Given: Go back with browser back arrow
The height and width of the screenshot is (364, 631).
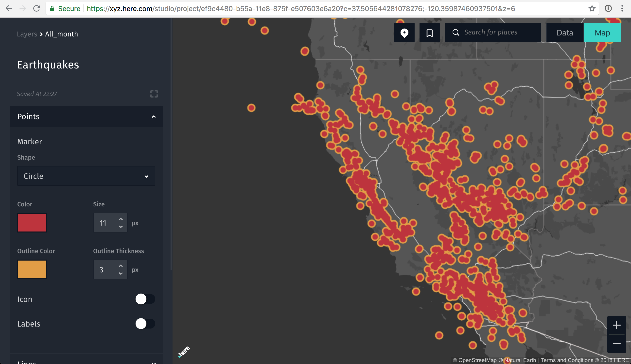Looking at the screenshot, I should pos(9,9).
